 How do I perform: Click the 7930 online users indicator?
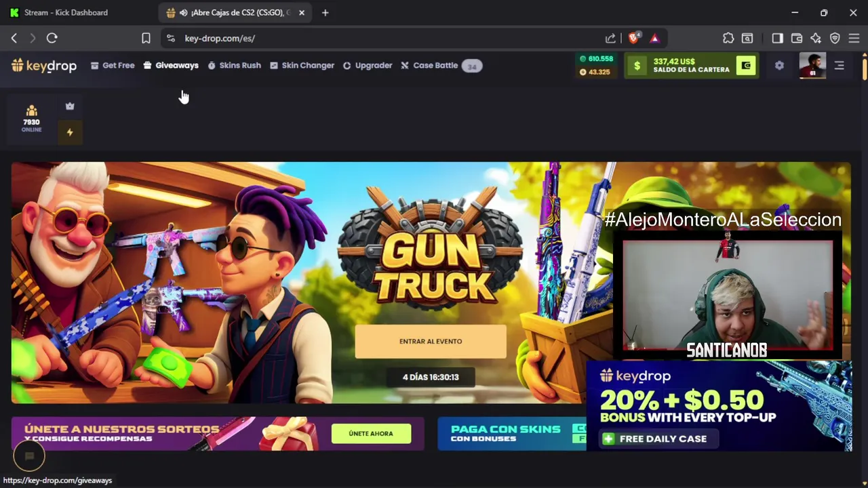[31, 119]
